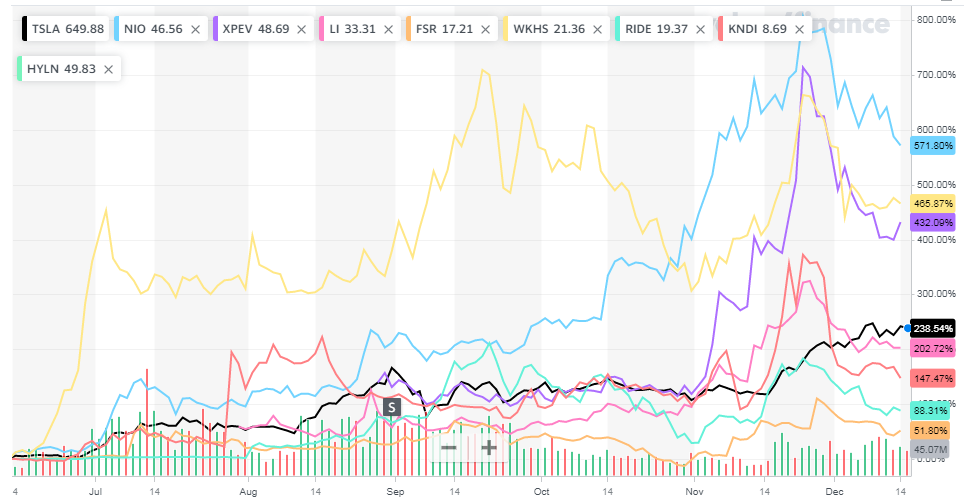Delete the KNDI comparison line

(x=799, y=29)
